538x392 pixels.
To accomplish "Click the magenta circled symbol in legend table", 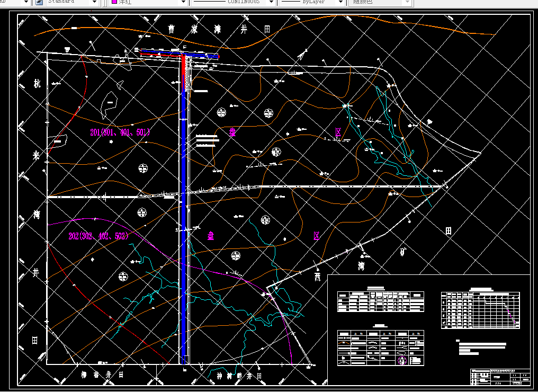I will point(402,360).
